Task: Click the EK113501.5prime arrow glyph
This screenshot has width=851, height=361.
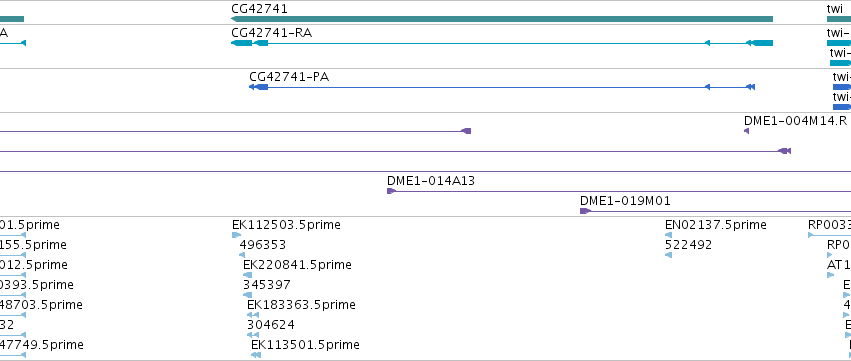Action: pos(256,355)
